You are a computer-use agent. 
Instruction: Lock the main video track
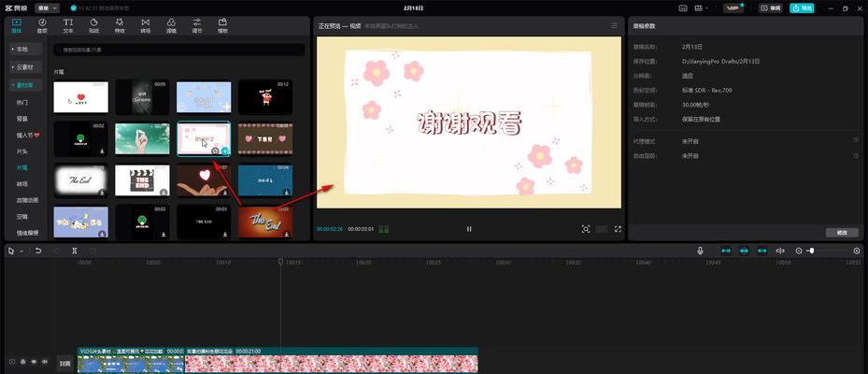tap(22, 362)
